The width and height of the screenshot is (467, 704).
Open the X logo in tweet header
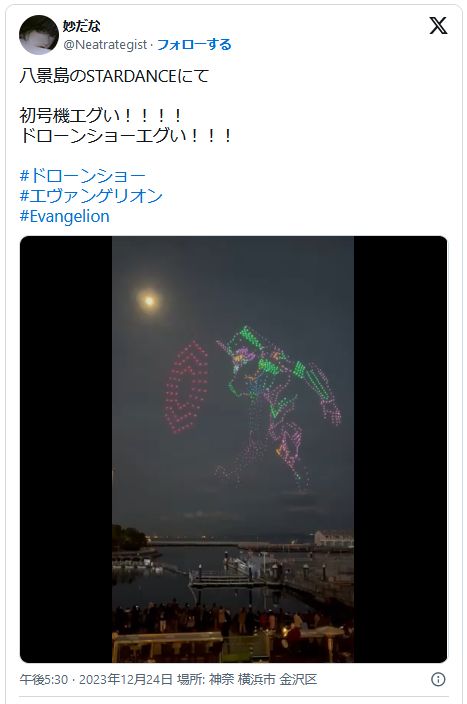click(438, 25)
